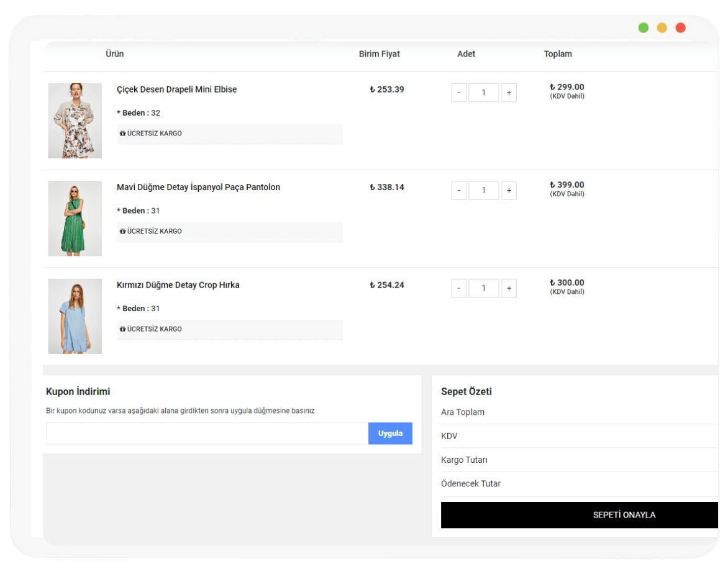The width and height of the screenshot is (728, 574).
Task: Decrease quantity of Kırmızı Düğme Detay Crop Hırka
Action: 459,288
